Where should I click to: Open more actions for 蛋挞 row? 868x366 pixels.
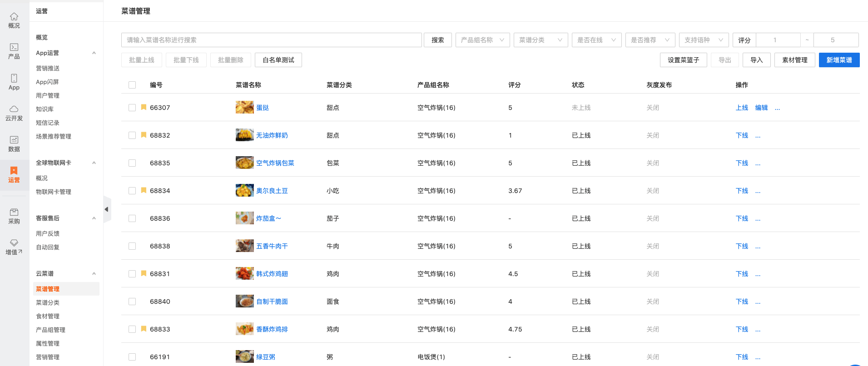(x=777, y=108)
